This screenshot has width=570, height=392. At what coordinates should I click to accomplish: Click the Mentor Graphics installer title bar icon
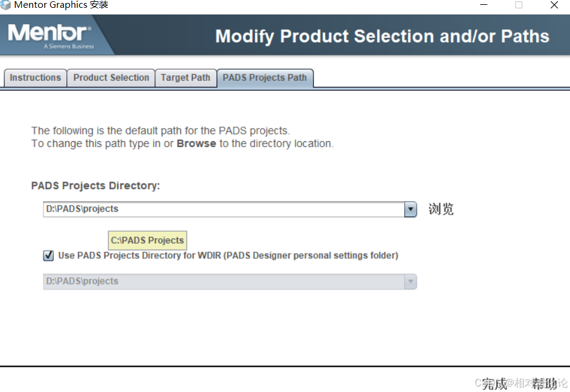(5, 5)
